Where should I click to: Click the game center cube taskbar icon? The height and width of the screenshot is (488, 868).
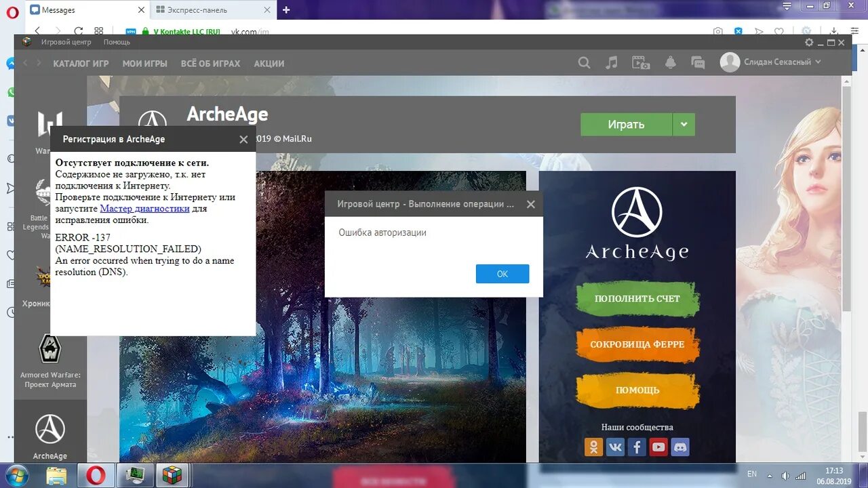coord(172,476)
